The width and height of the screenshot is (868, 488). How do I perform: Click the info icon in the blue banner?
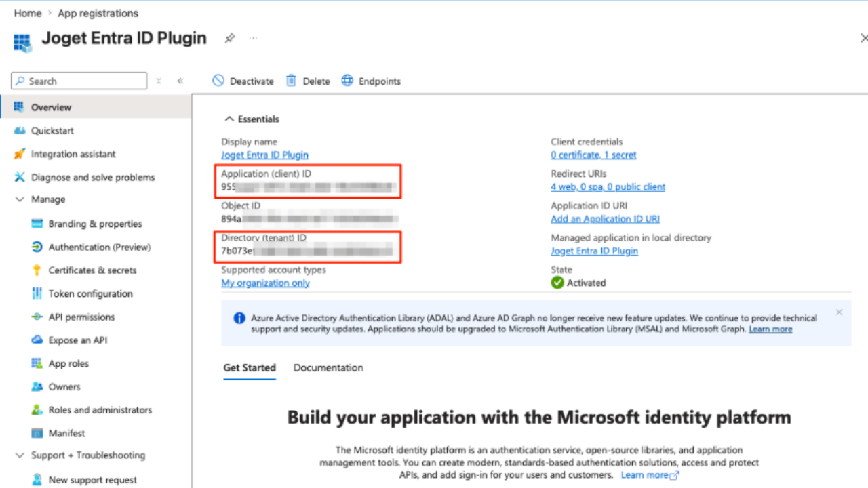point(239,318)
